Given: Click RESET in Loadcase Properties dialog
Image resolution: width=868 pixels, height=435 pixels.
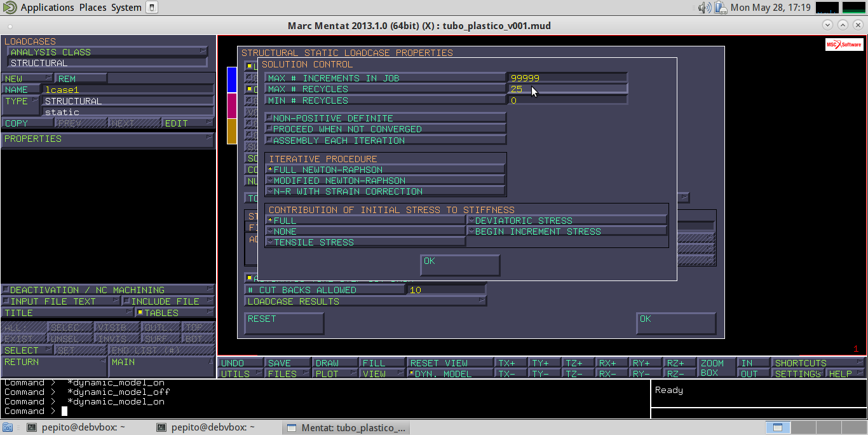Looking at the screenshot, I should [284, 323].
